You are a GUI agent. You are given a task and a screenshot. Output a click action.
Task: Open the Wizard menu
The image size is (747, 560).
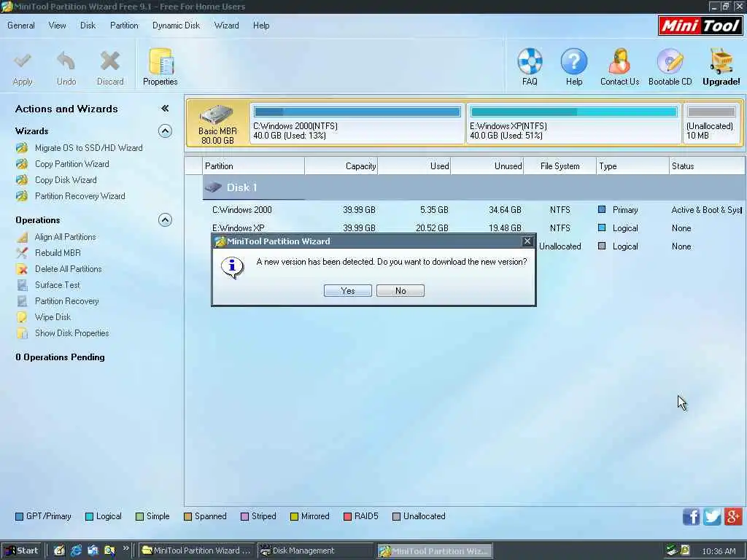(226, 26)
